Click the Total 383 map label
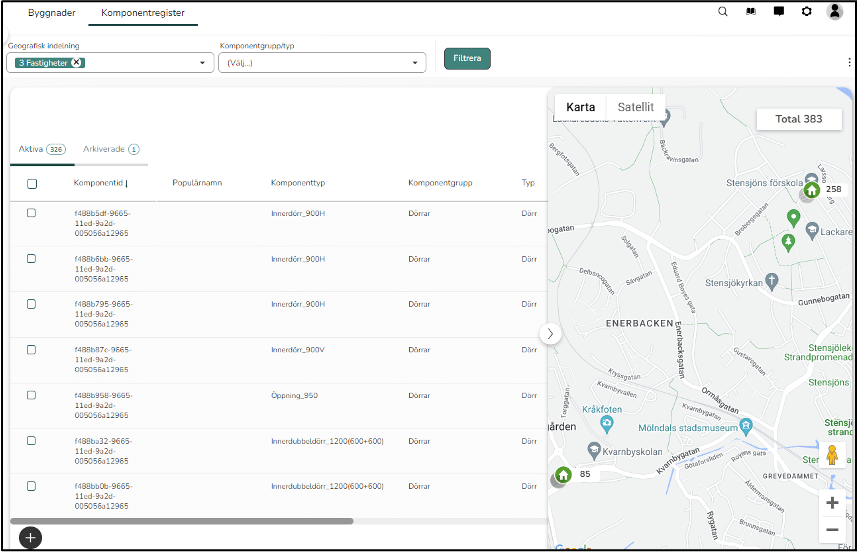 coord(799,119)
